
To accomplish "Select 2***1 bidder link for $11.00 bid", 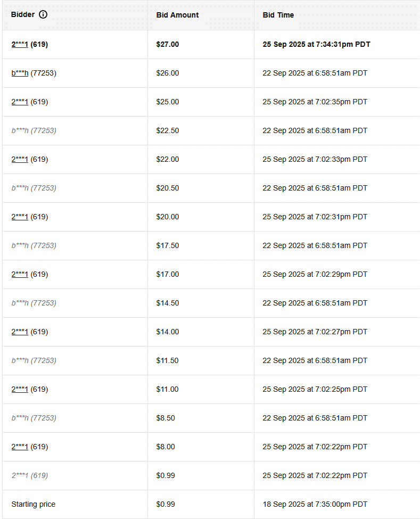I will (20, 390).
